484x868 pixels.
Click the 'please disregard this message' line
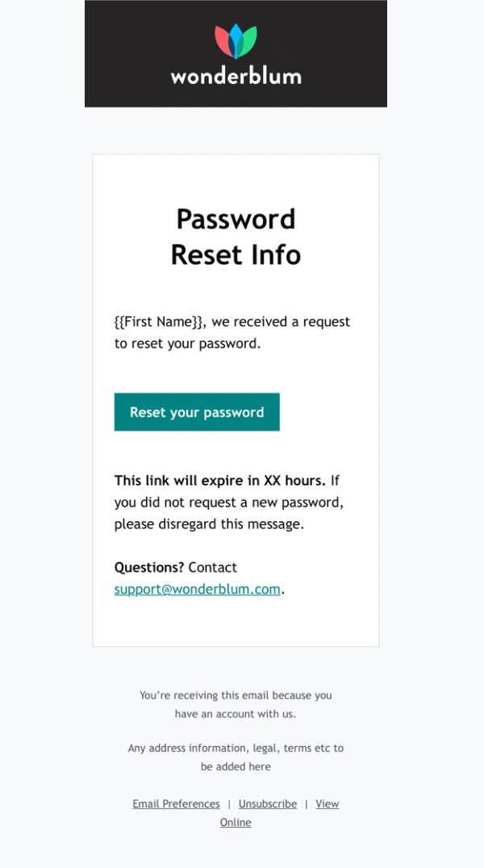(209, 524)
